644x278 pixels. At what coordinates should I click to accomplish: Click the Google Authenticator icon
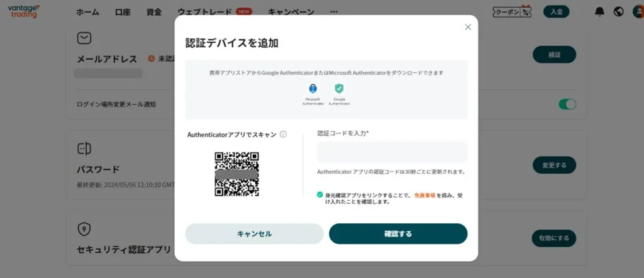coord(339,88)
